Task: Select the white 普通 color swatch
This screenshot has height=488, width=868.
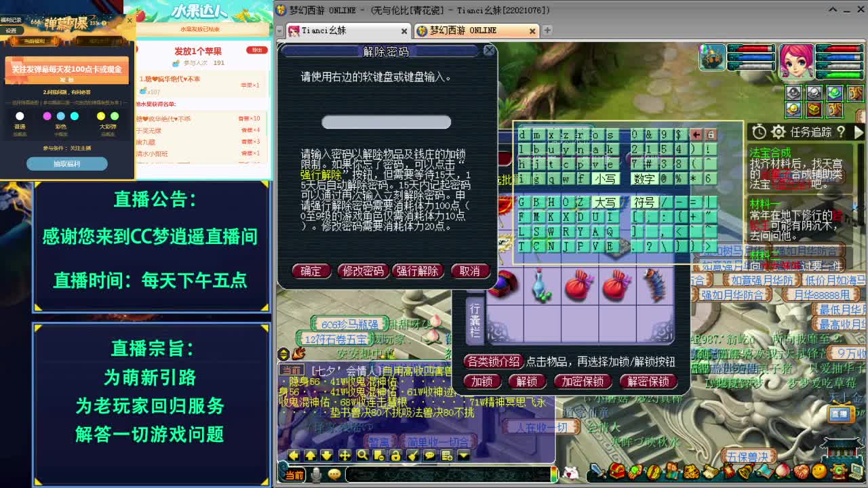Action: point(20,116)
